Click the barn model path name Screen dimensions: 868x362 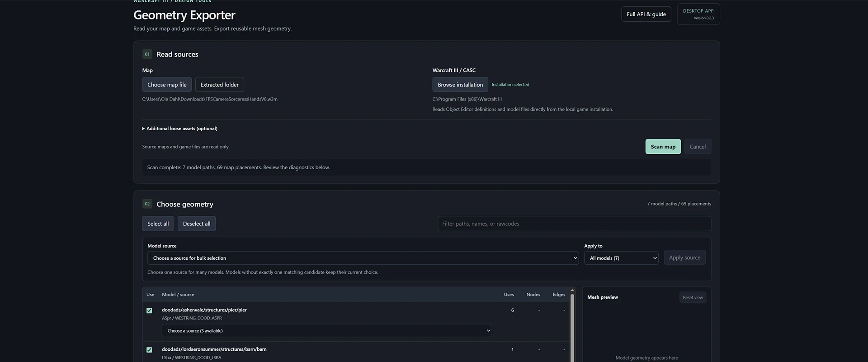tap(214, 349)
